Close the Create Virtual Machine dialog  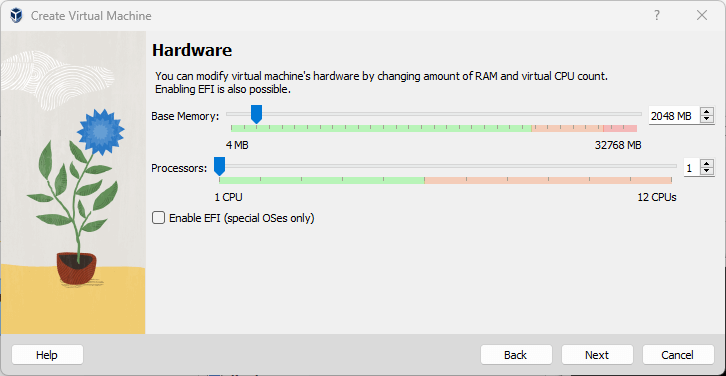(702, 15)
